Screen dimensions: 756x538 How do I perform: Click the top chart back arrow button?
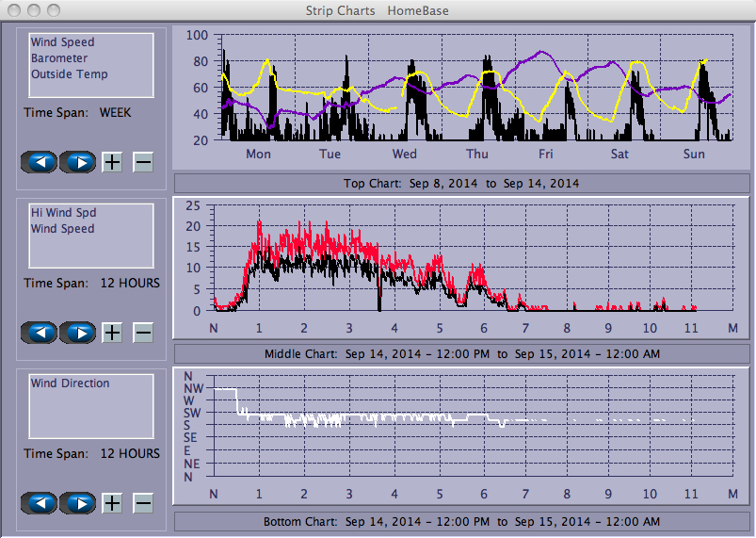point(40,162)
